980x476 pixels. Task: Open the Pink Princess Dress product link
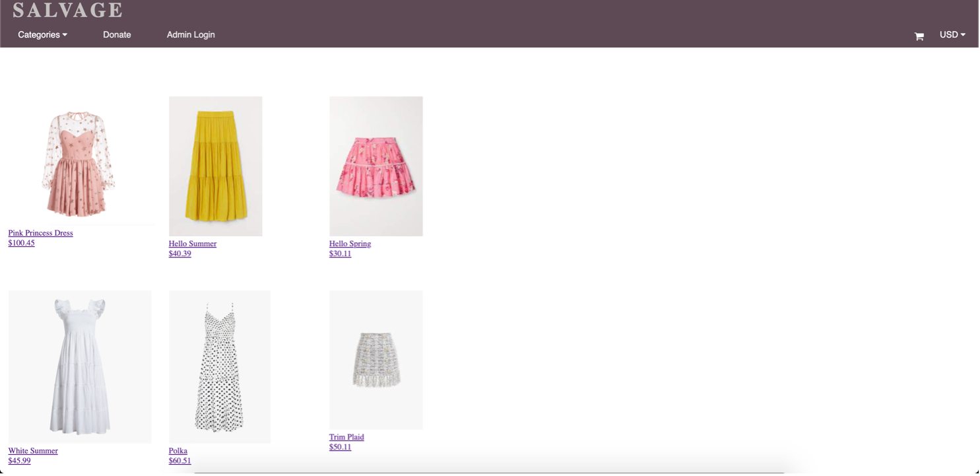click(40, 232)
